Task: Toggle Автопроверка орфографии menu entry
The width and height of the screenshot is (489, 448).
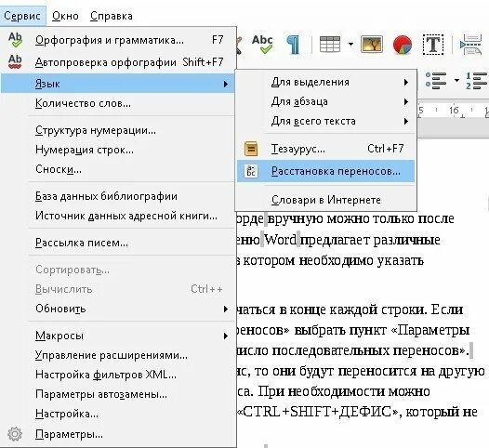Action: (x=118, y=62)
